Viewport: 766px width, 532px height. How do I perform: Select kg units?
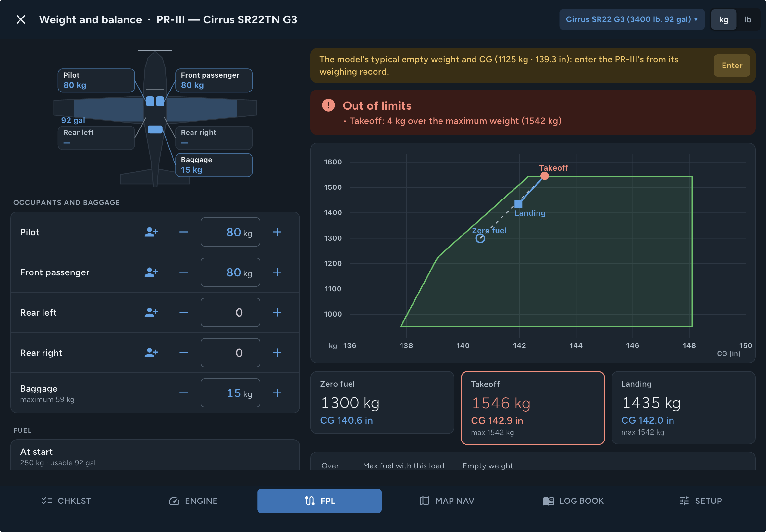723,19
